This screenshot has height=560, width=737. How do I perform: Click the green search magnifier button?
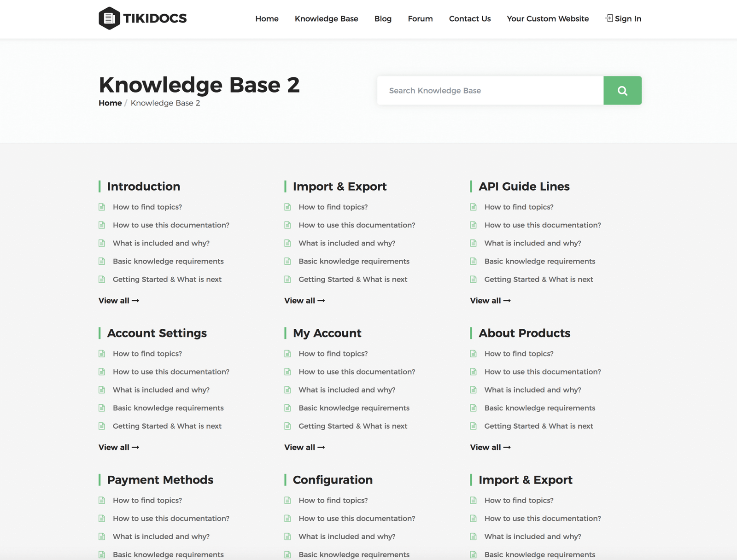point(622,91)
